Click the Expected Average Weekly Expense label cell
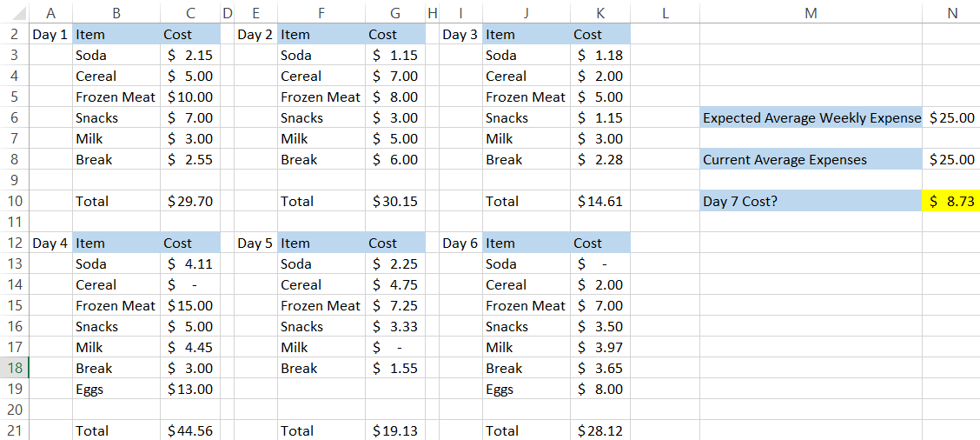980x440 pixels. pos(811,117)
